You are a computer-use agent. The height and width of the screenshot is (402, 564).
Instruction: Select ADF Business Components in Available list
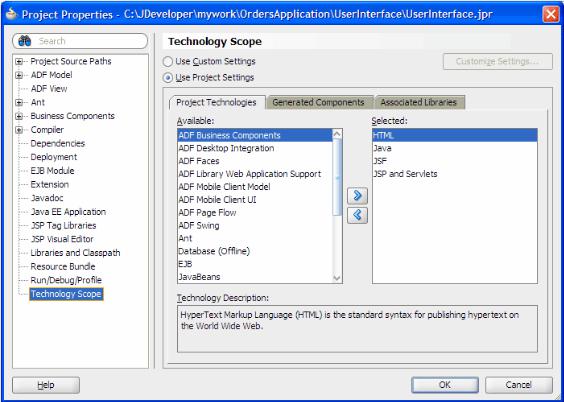tap(255, 136)
